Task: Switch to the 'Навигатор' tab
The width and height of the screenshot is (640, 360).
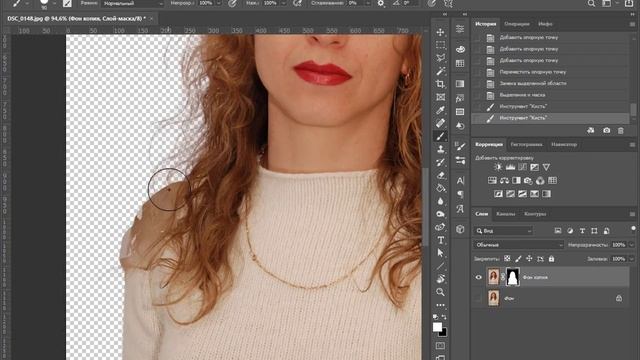Action: (564, 144)
